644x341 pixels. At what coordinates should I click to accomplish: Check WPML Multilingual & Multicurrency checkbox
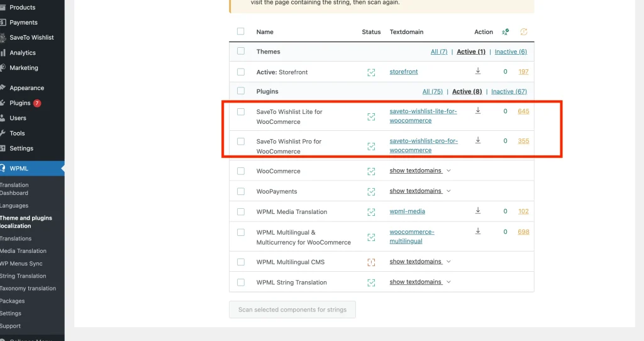(x=241, y=233)
